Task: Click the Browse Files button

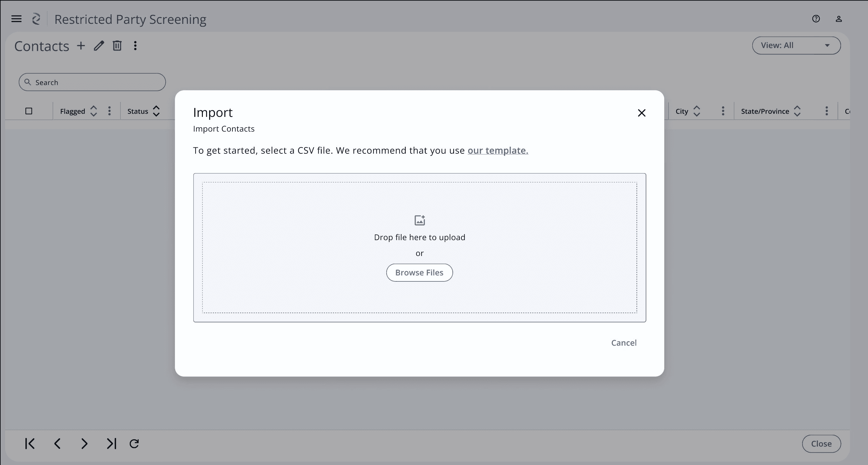Action: (419, 273)
